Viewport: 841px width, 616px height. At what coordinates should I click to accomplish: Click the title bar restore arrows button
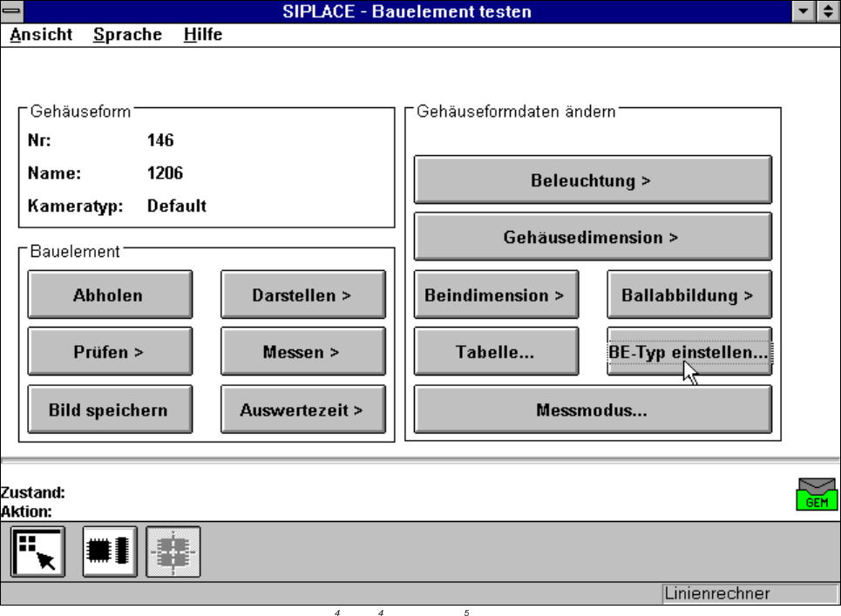coord(828,11)
